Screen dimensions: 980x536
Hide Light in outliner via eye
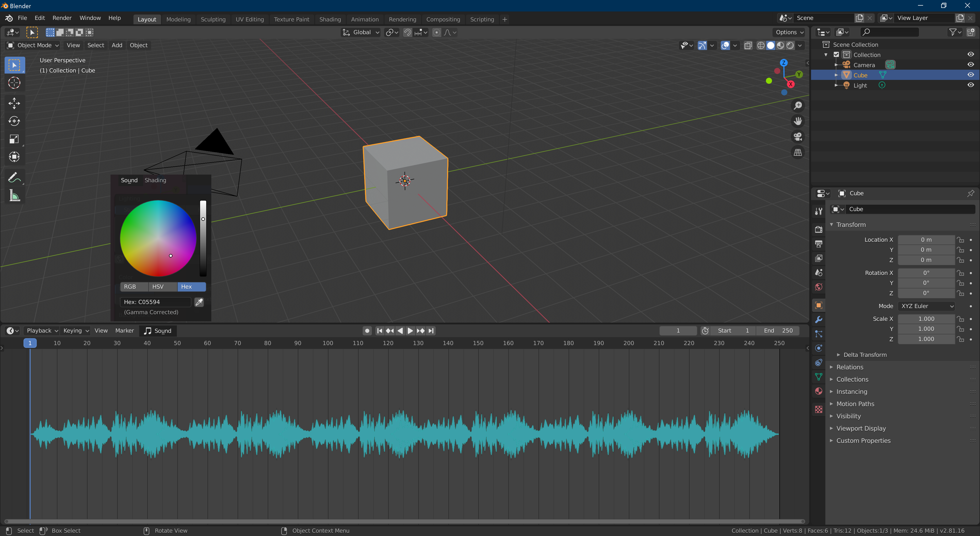tap(971, 85)
